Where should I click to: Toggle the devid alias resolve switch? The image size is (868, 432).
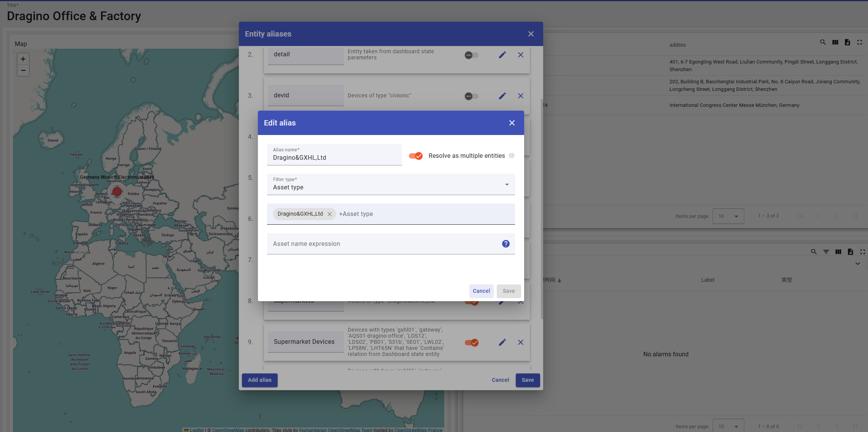pos(471,96)
